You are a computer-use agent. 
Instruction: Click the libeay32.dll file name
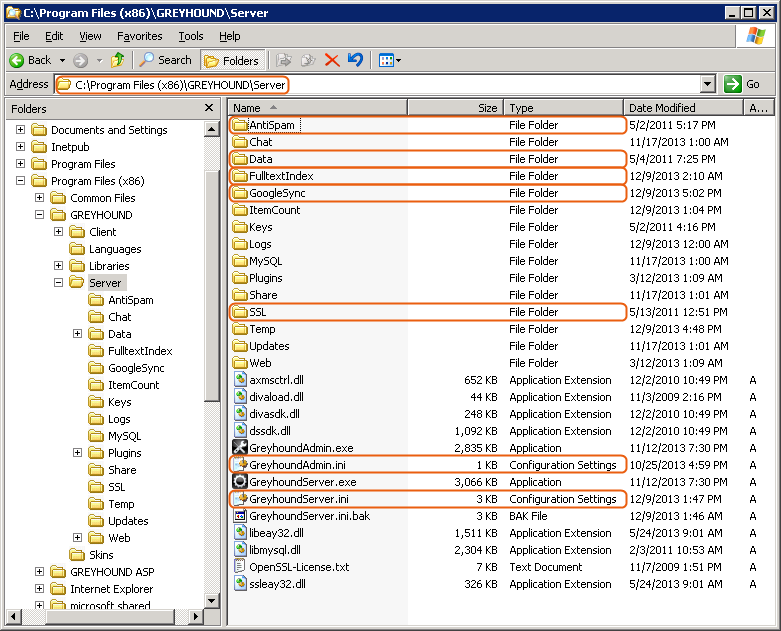[276, 533]
